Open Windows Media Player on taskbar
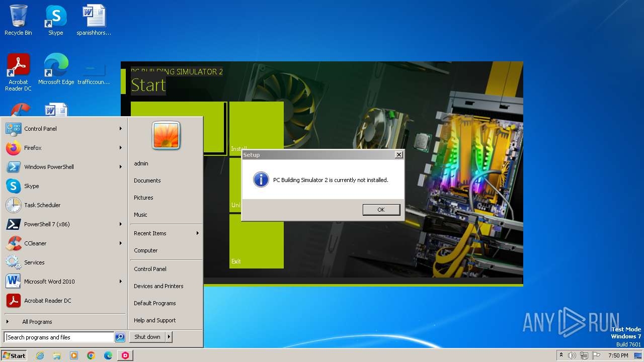Viewport: 644px width, 362px height. coord(74,355)
